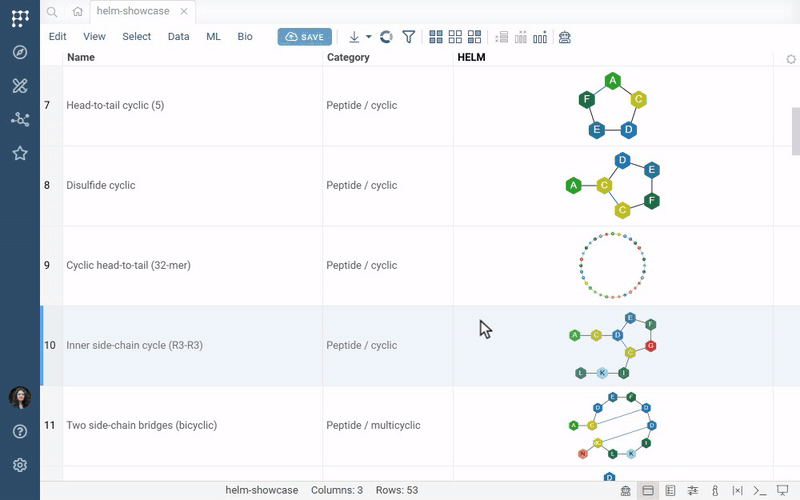Click the SAVE button
800x500 pixels.
(305, 37)
